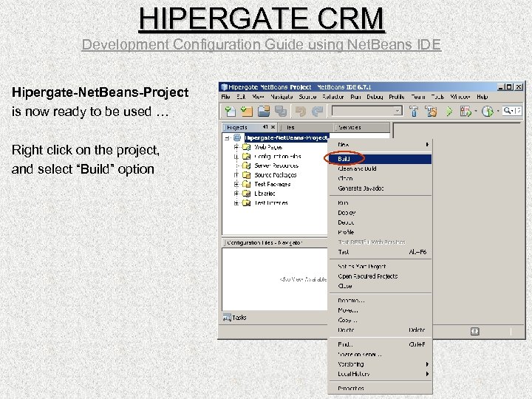This screenshot has width=532, height=399.
Task: Open the Profile Main Project dropdown arrow
Action: (x=498, y=111)
